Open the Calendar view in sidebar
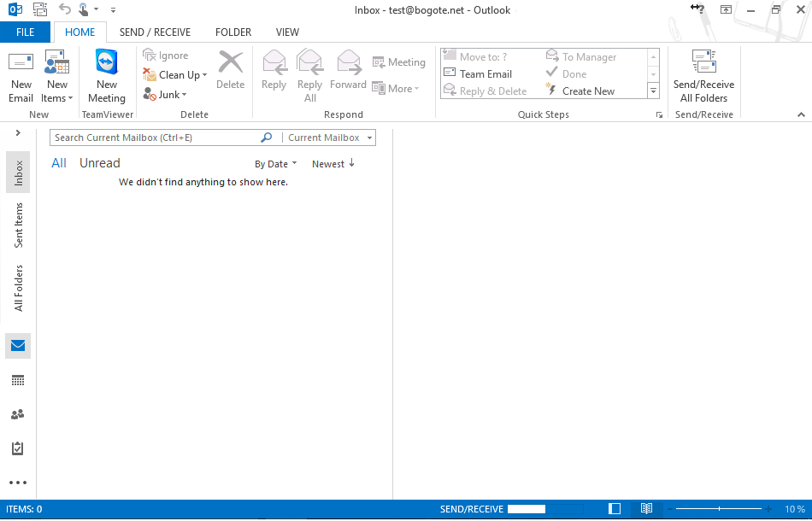 coord(18,380)
